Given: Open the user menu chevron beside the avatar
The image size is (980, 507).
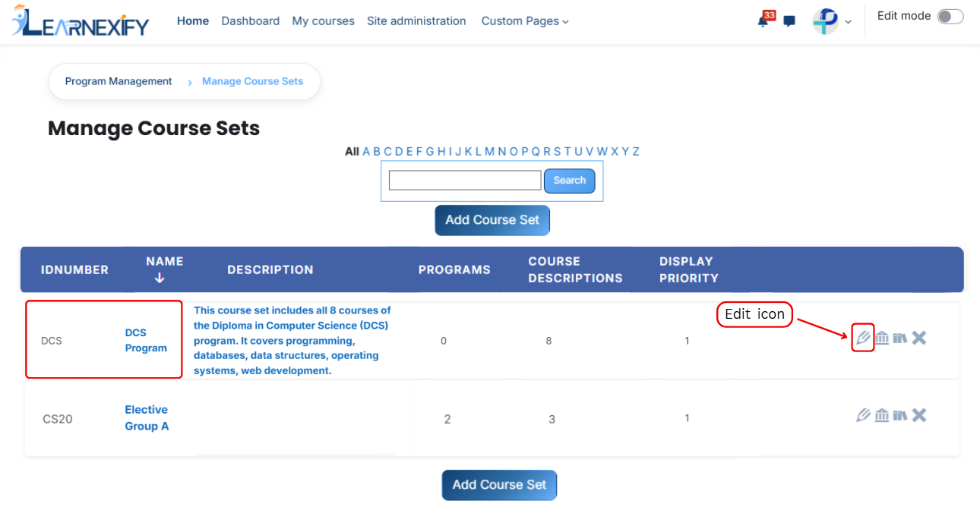Looking at the screenshot, I should pos(848,22).
